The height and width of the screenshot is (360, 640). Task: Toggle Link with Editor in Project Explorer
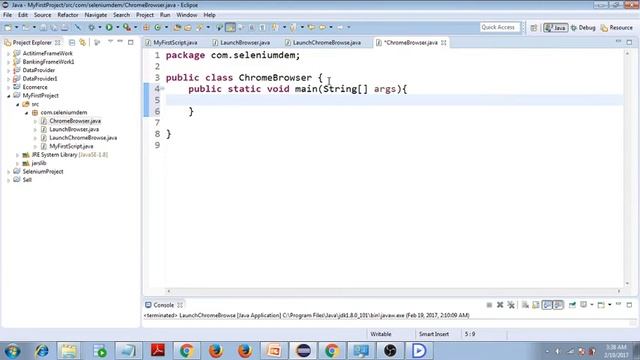pos(83,42)
